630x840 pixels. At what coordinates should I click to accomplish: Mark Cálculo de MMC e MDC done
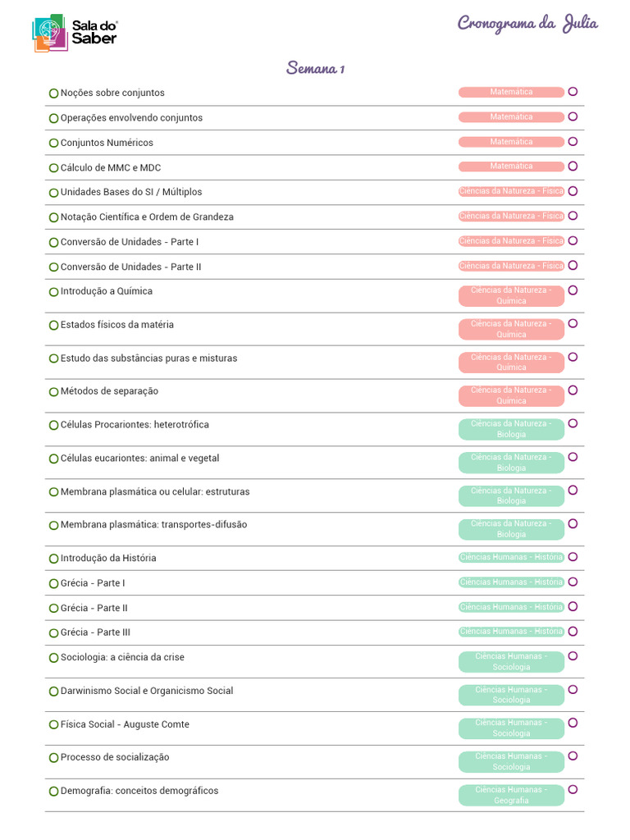click(x=54, y=168)
